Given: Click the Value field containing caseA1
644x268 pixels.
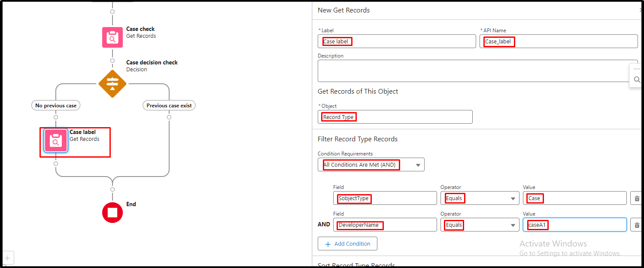Looking at the screenshot, I should tap(574, 225).
